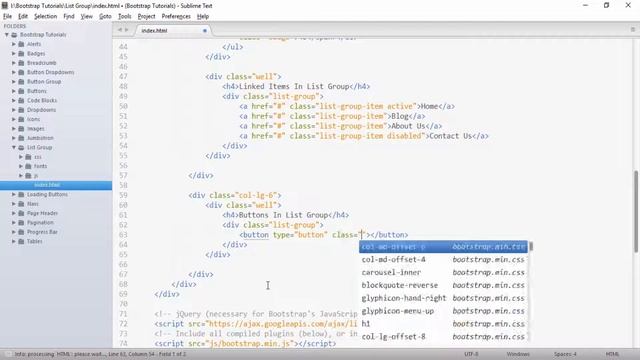
Task: Click the Page Header folder icon
Action: pyautogui.click(x=21, y=213)
